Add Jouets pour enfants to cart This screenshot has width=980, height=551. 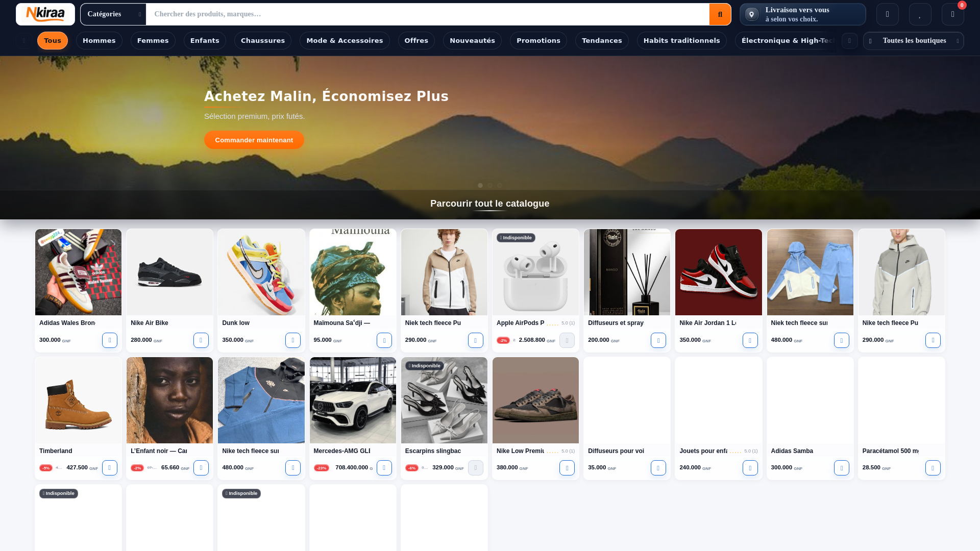click(750, 468)
